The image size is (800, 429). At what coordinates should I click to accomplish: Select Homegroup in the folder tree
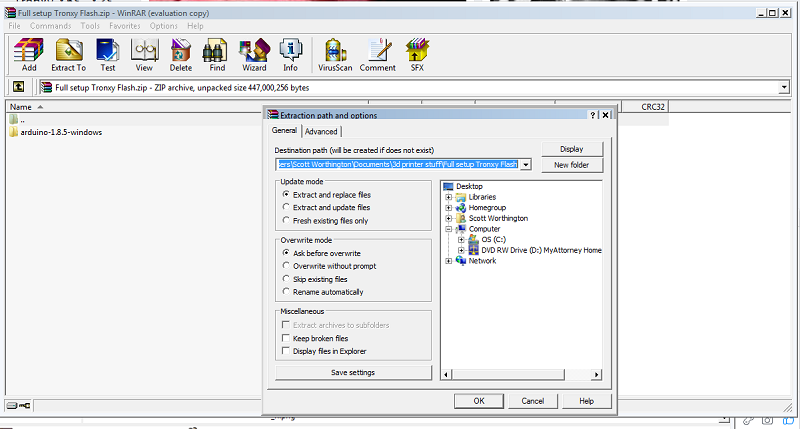coord(487,208)
